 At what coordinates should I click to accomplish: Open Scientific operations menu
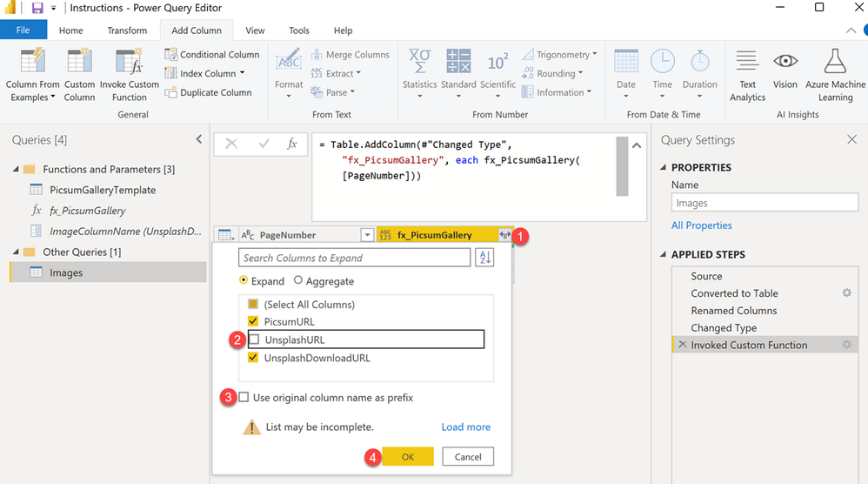[497, 75]
